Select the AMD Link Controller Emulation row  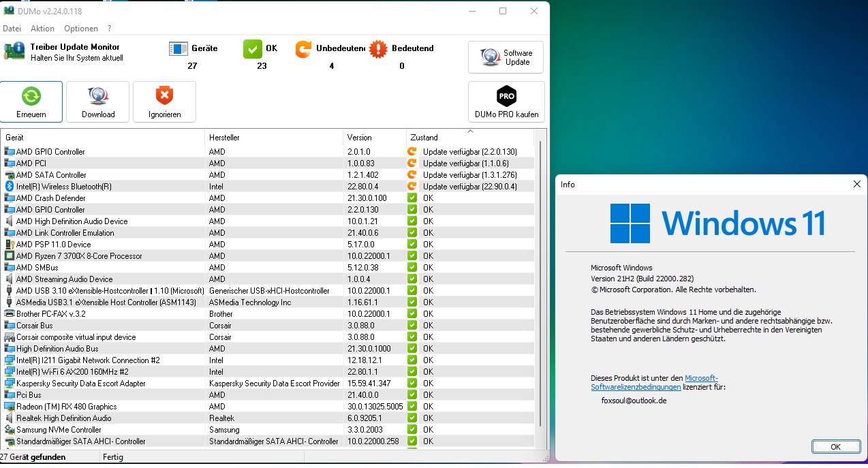268,233
